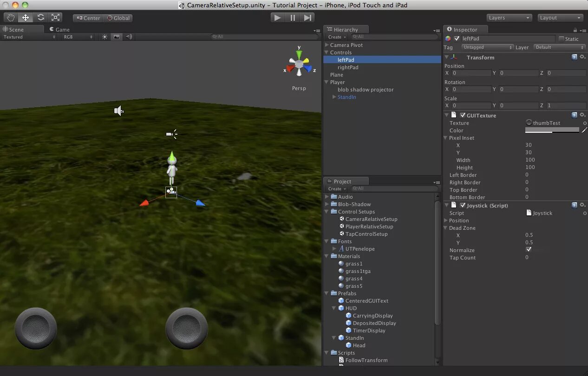Open the Layout dropdown
588x376 pixels.
tap(560, 18)
